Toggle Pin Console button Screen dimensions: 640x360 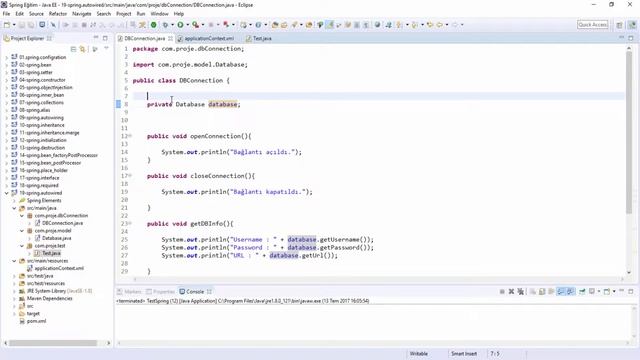point(582,291)
